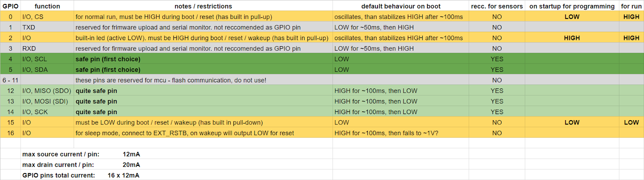Click GPIO 3 'reserved for firmware upload' note
Screen dimensions: 644x180
point(203,48)
